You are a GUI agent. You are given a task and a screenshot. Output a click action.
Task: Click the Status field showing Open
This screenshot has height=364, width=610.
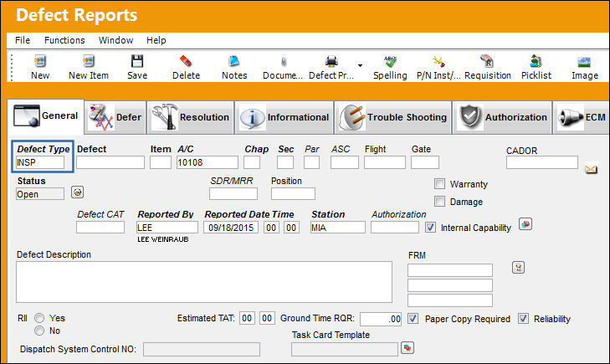pos(40,193)
